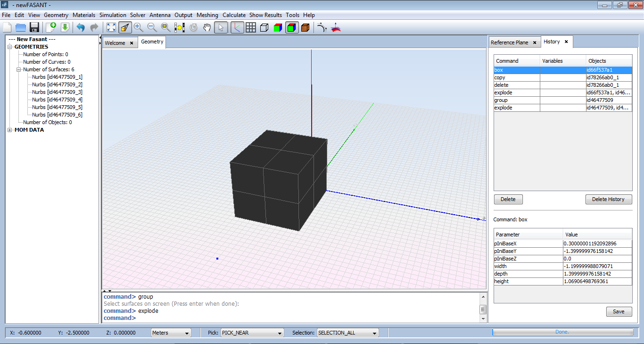Click the Zoom In magnifier icon

pyautogui.click(x=139, y=27)
